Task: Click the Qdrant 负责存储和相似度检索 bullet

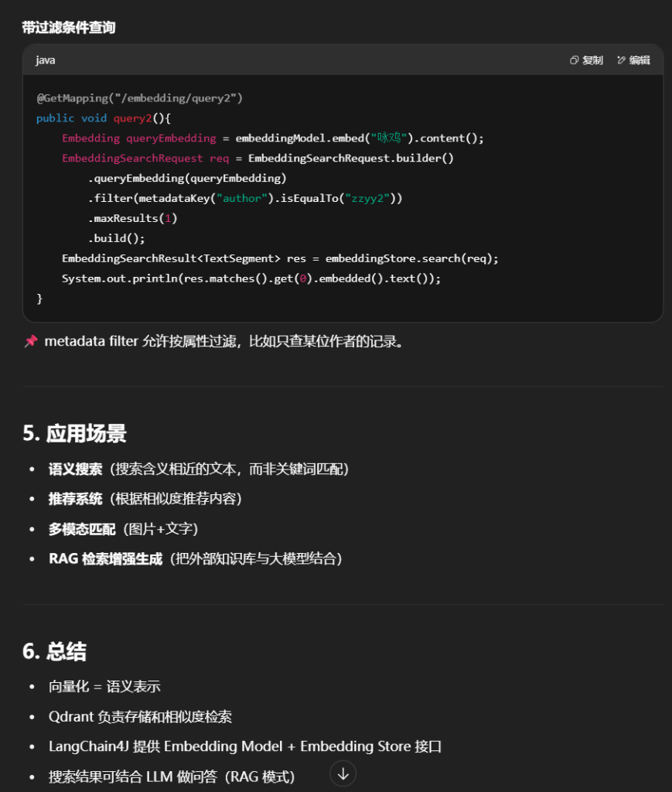Action: 140,717
